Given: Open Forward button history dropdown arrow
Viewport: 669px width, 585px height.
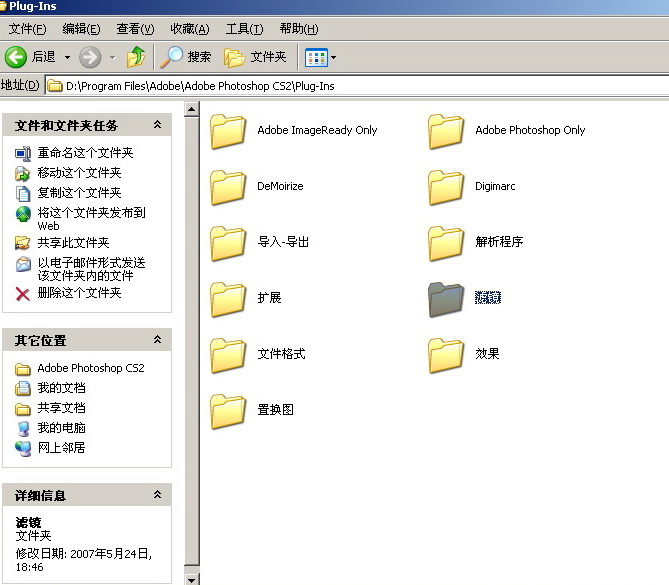Looking at the screenshot, I should point(113,57).
